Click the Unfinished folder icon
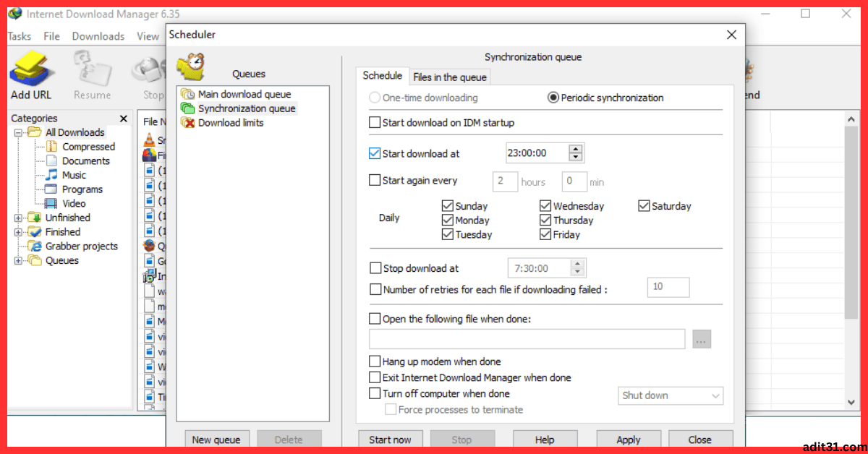This screenshot has height=454, width=868. 35,218
